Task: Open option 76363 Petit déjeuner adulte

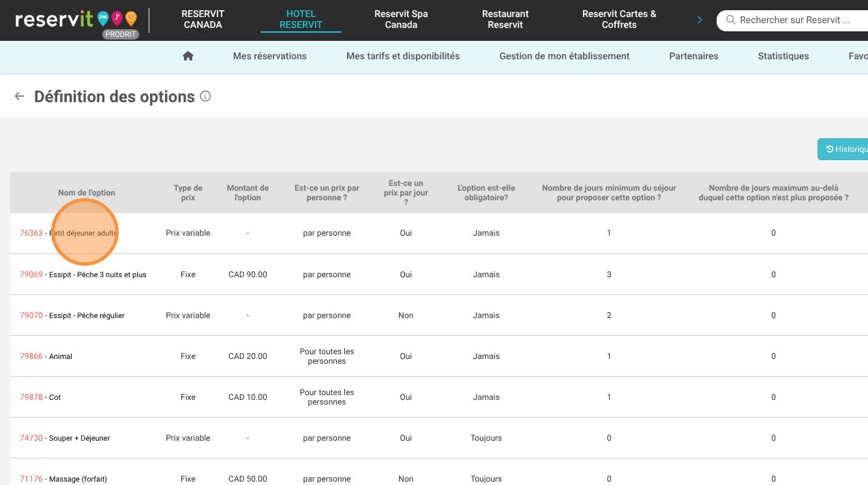Action: pos(69,233)
